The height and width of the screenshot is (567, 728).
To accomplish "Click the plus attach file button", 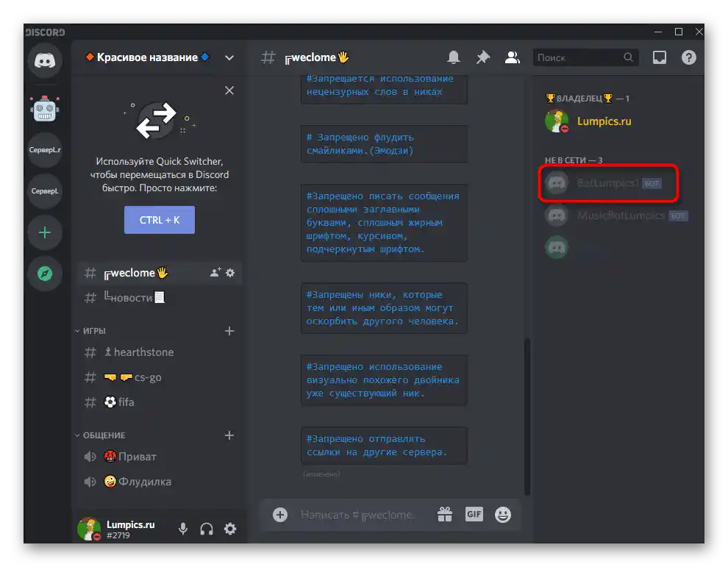I will click(280, 515).
